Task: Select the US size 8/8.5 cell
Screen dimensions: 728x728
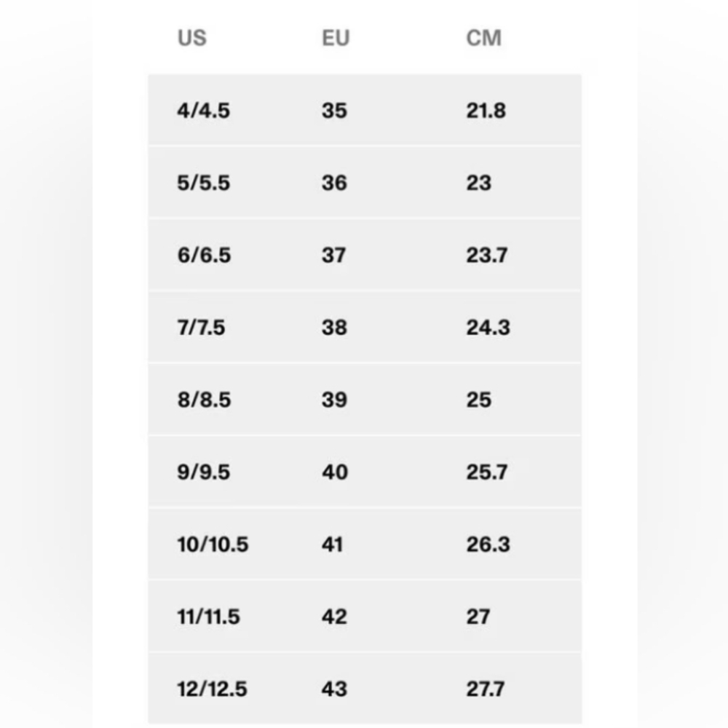Action: (x=203, y=400)
